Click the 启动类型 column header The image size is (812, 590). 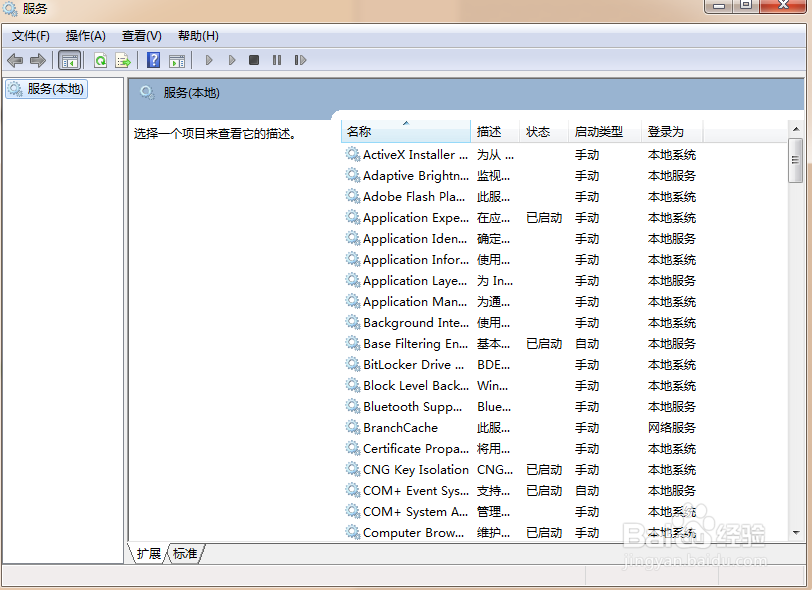(x=600, y=131)
